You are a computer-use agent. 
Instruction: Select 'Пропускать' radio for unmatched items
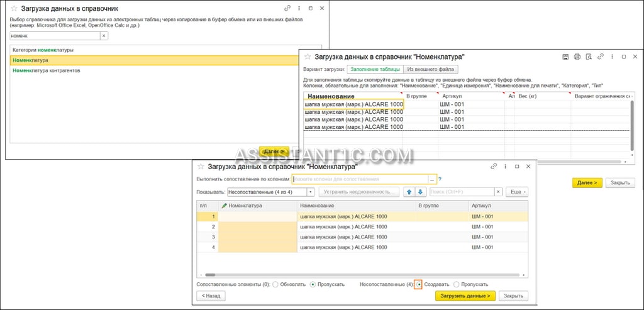[457, 284]
